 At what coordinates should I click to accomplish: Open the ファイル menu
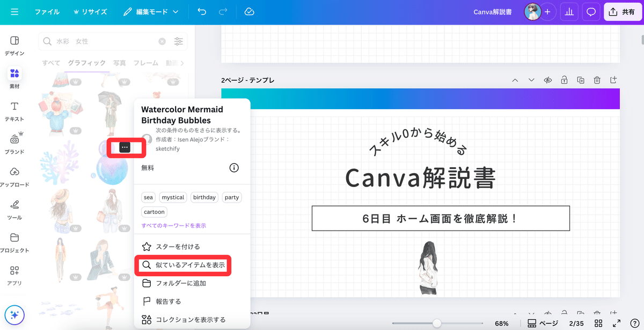click(x=47, y=11)
